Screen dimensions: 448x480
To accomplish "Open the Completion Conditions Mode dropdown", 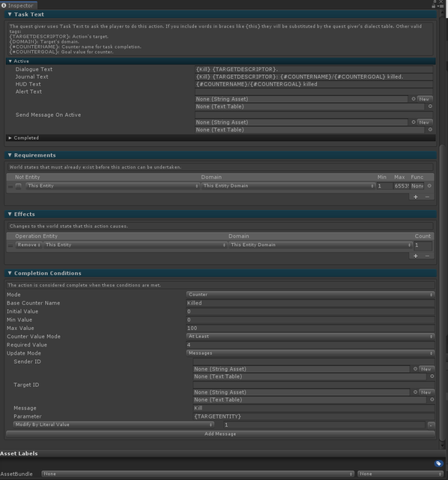I will [x=310, y=295].
